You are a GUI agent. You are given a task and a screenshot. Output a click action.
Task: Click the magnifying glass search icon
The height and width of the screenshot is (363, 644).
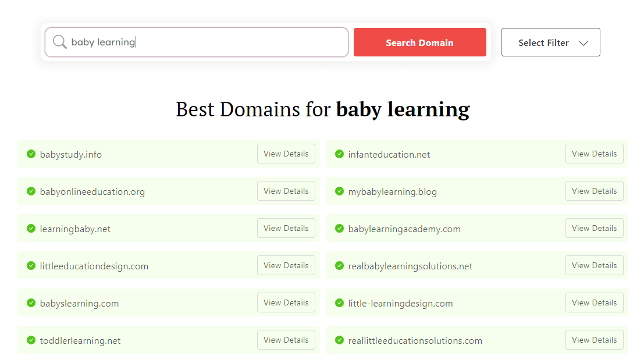(59, 42)
